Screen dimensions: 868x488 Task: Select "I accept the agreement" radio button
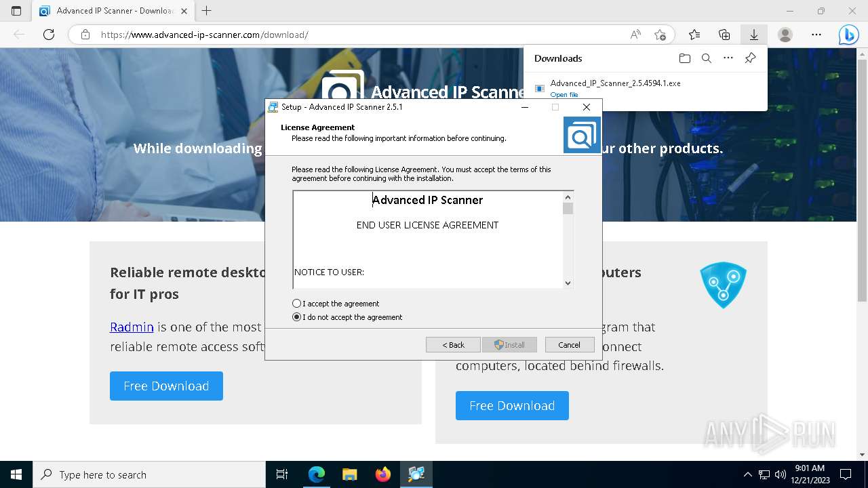point(296,304)
